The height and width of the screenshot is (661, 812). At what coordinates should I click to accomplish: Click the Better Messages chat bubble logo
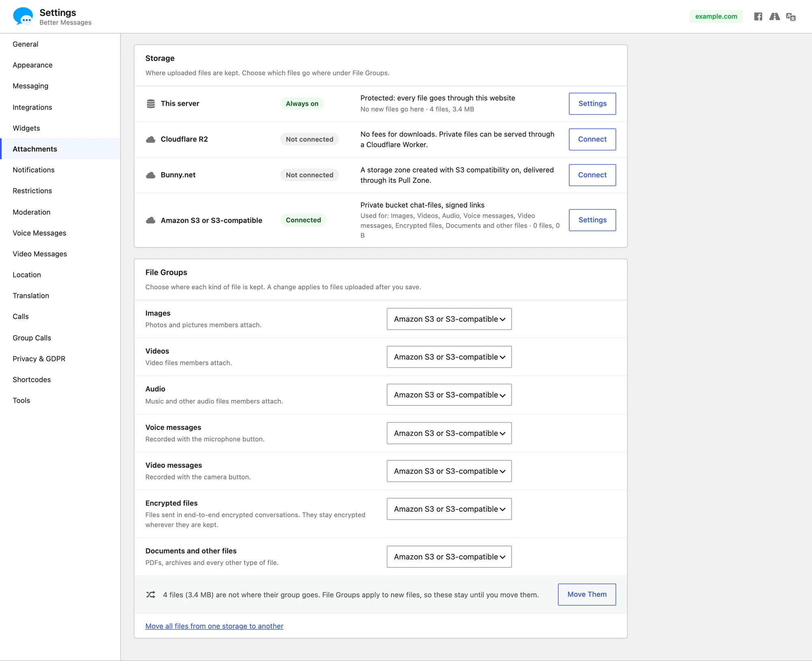pos(23,16)
